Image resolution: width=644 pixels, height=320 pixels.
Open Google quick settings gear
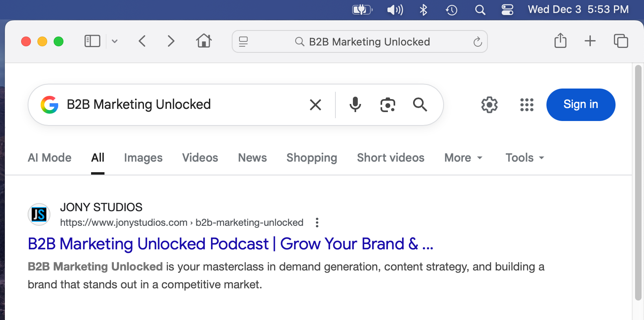click(x=490, y=105)
